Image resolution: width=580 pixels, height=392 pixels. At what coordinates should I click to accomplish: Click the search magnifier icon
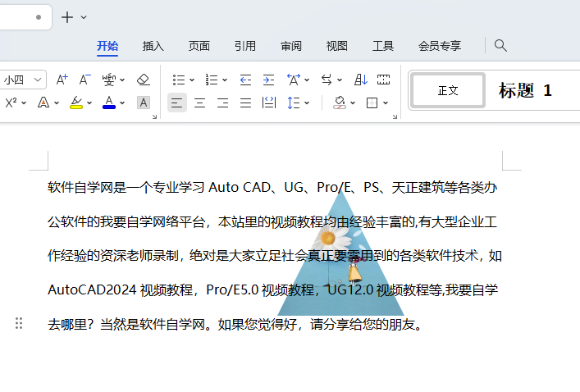(x=500, y=45)
